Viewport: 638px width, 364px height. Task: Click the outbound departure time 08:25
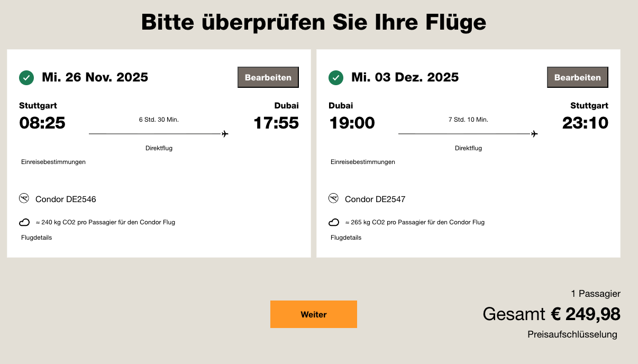[x=42, y=123]
